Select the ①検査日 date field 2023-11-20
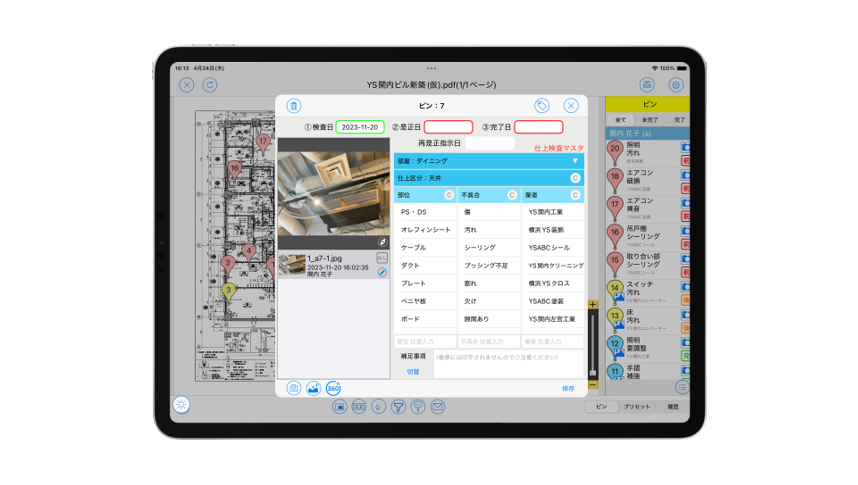 click(360, 127)
